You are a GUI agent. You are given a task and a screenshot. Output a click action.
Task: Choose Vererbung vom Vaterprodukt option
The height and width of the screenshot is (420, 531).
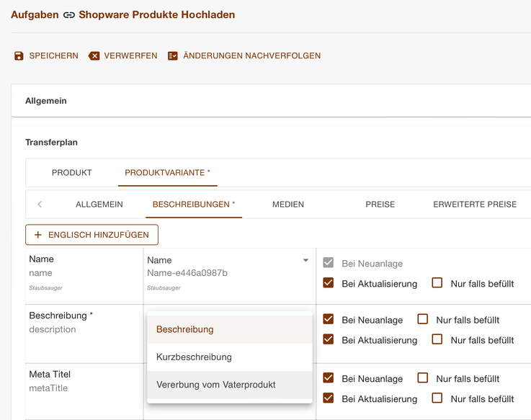pos(230,385)
